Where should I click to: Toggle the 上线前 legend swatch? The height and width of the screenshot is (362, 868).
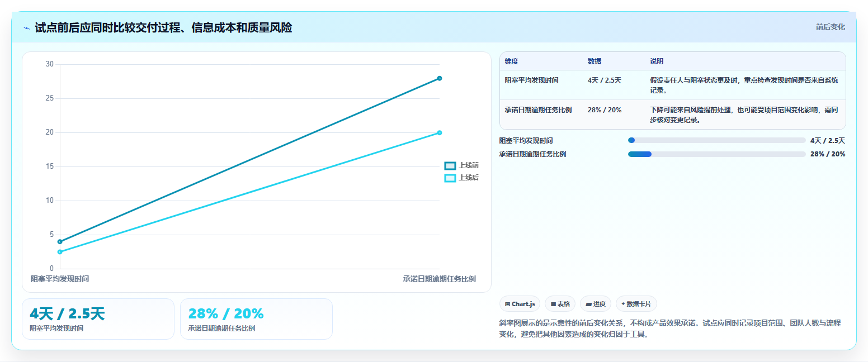coord(450,165)
